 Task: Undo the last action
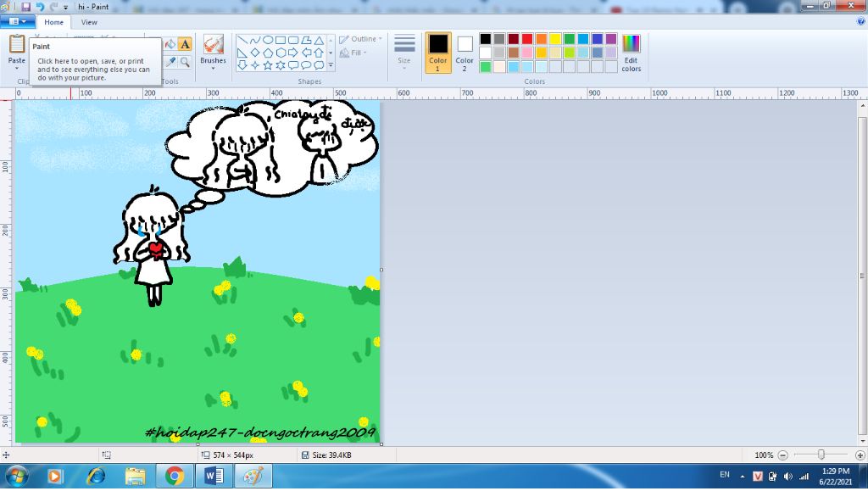pyautogui.click(x=40, y=7)
